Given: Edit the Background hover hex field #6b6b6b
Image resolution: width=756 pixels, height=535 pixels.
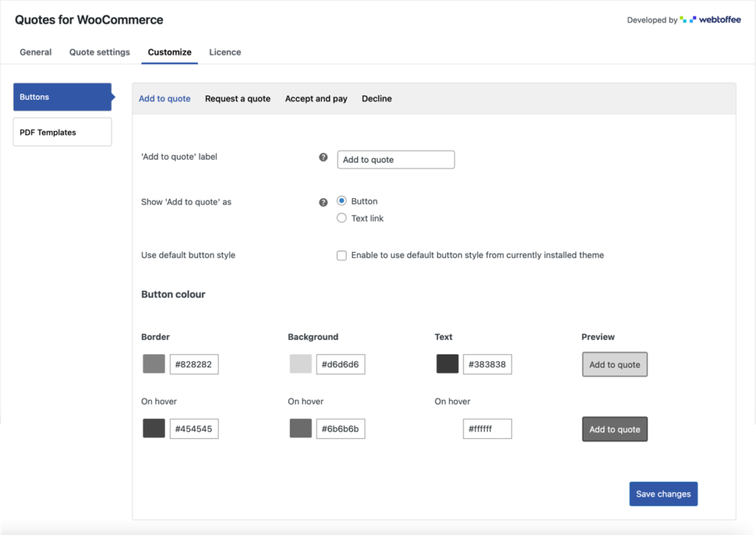Looking at the screenshot, I should click(340, 429).
